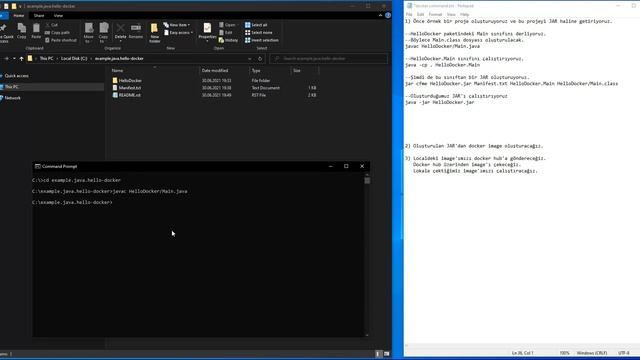Click the Command Prompt scrollbar thumb
Screen dimensions: 640x360
[367, 180]
